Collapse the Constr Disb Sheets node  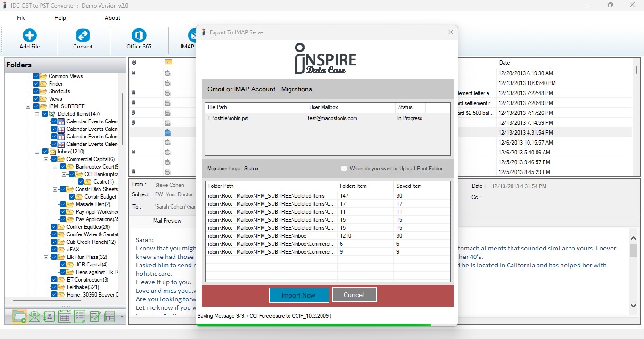point(55,189)
